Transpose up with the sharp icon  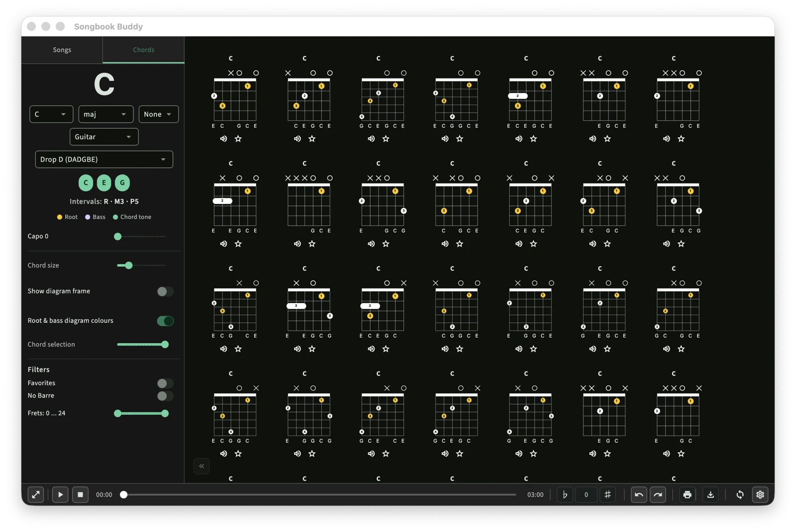[607, 495]
